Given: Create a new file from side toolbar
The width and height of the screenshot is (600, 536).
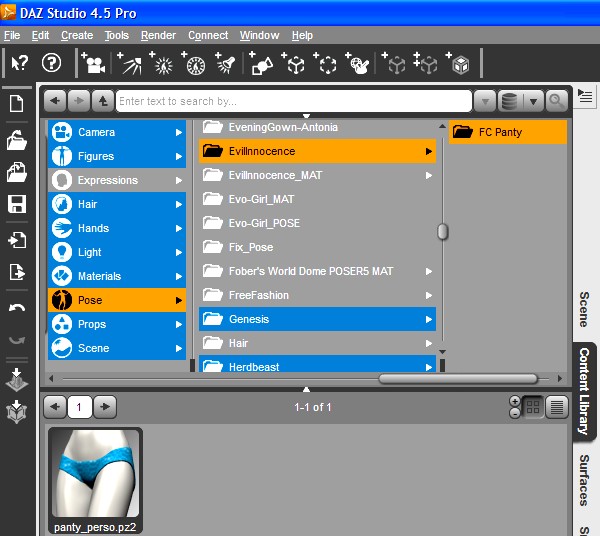Looking at the screenshot, I should coord(16,103).
